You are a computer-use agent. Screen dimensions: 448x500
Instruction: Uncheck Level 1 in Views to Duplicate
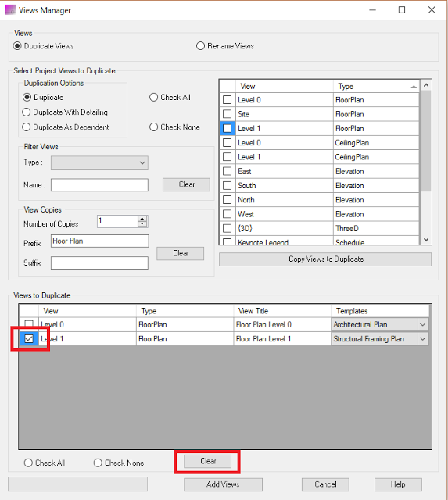pos(29,338)
